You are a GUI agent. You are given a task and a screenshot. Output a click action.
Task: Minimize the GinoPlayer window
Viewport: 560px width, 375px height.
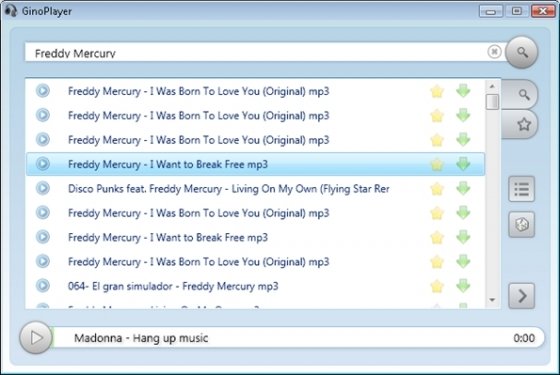pos(491,11)
